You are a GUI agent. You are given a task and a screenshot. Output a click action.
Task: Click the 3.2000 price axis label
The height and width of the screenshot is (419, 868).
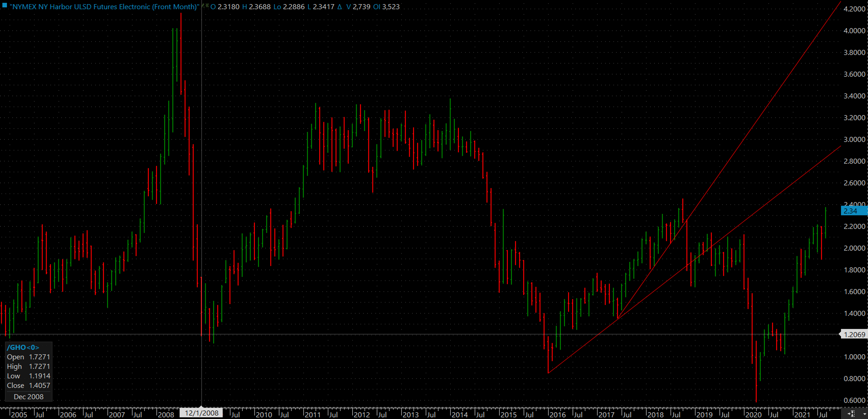click(854, 117)
